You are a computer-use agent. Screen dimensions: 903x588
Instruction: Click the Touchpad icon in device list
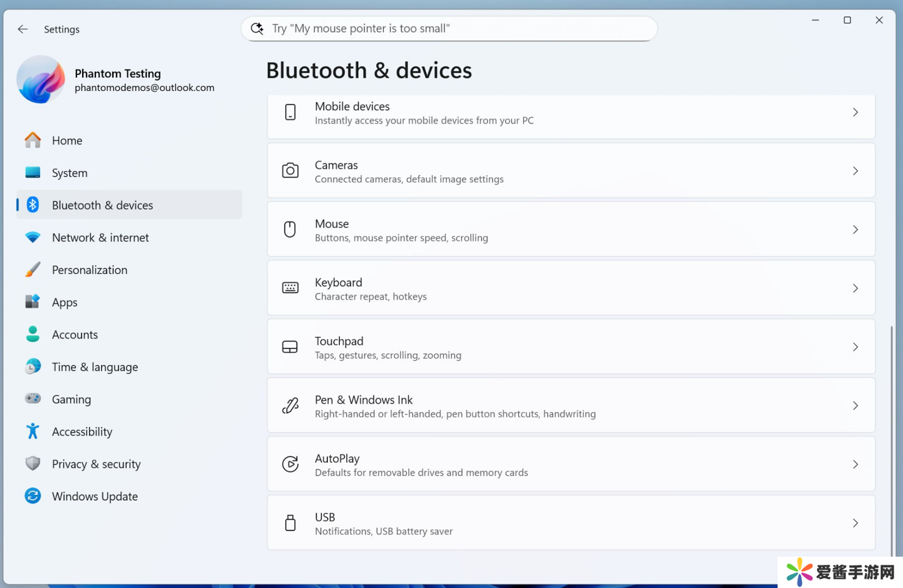pos(290,347)
